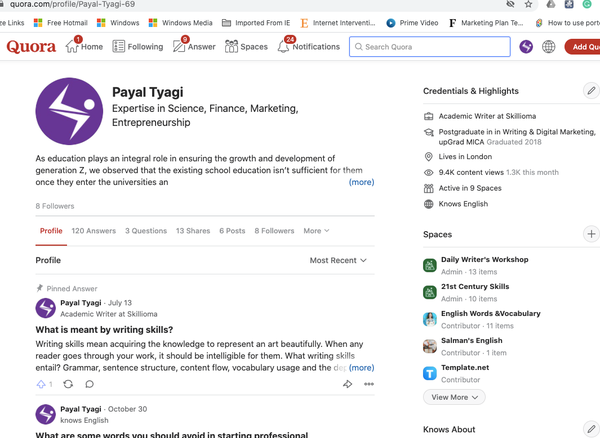
Task: Click Payal Tyagi name on October 30 answer
Action: click(81, 409)
